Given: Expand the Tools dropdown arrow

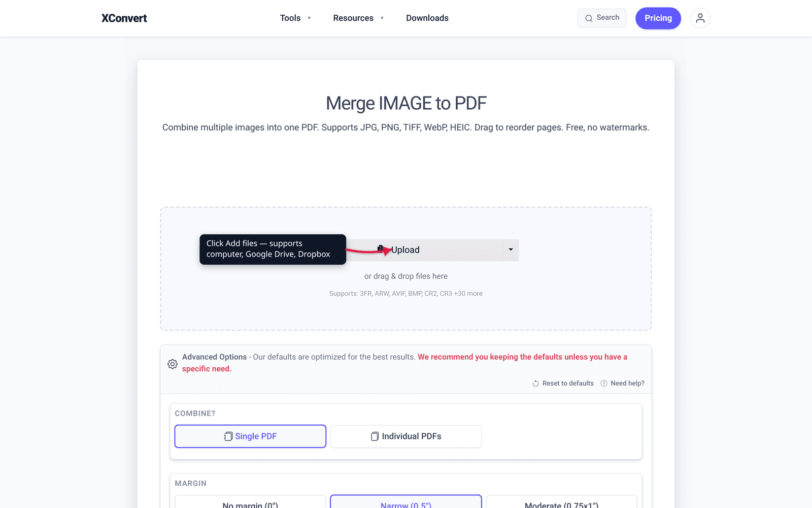Looking at the screenshot, I should pos(309,18).
